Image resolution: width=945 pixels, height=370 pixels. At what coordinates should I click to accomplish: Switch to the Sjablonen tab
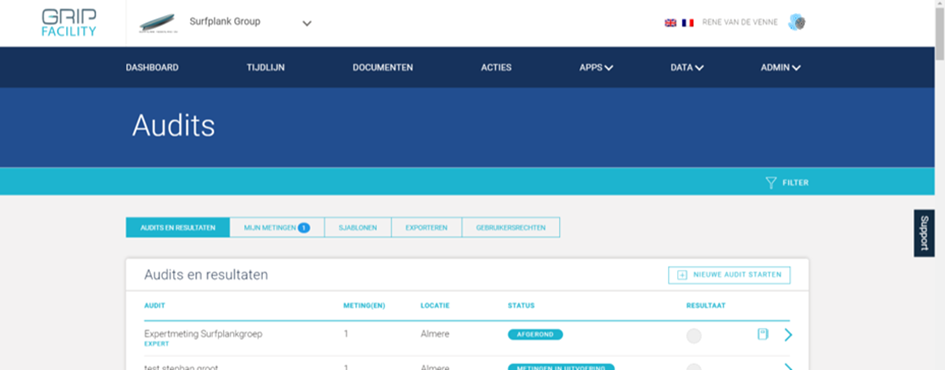point(358,228)
